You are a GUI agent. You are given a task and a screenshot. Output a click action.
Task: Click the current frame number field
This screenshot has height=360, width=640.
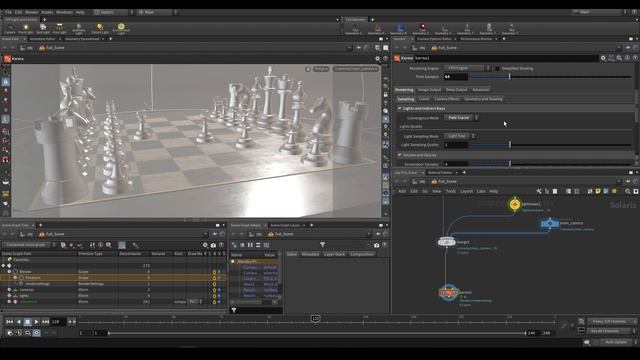57,322
